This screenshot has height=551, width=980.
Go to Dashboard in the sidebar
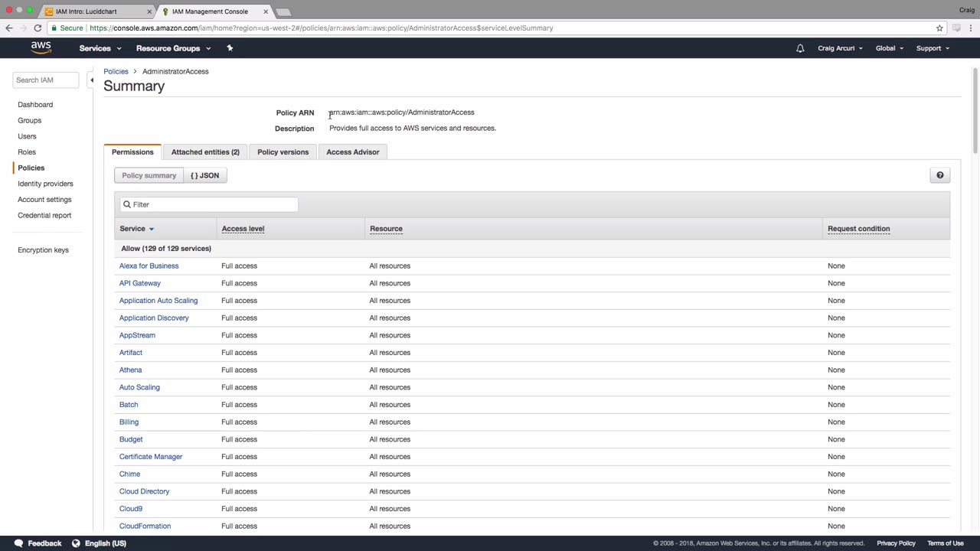click(35, 105)
